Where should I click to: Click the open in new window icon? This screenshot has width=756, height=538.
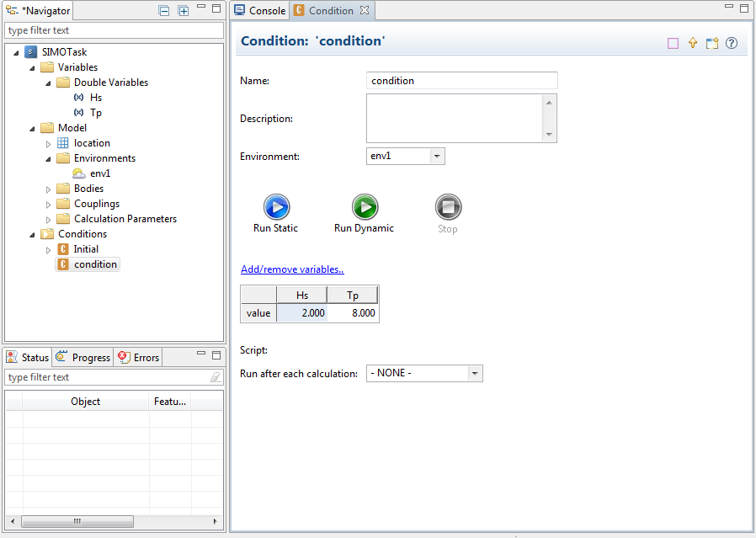(x=712, y=43)
